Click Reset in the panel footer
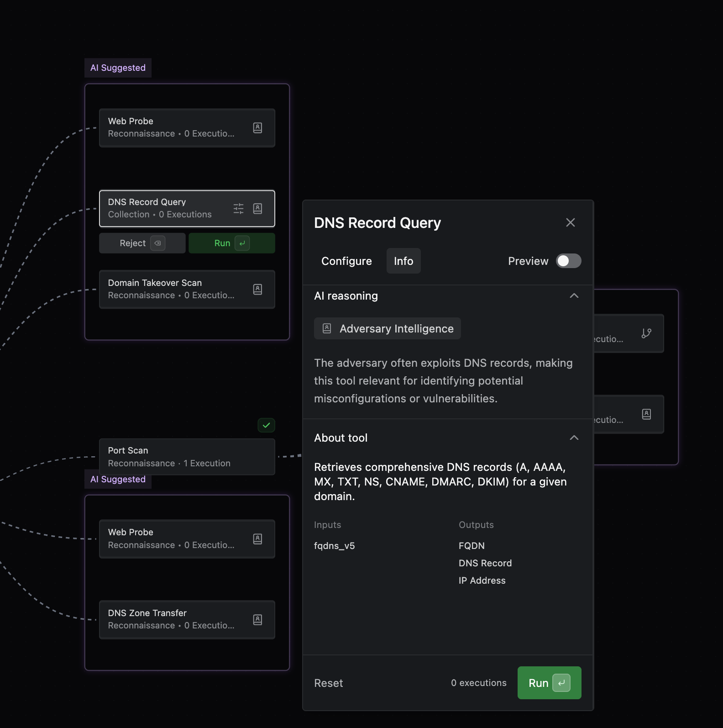Viewport: 723px width, 728px height. pyautogui.click(x=328, y=683)
